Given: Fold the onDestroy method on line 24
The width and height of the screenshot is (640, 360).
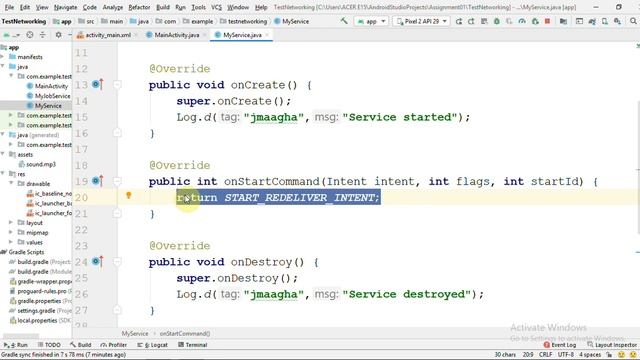Looking at the screenshot, I should click(117, 261).
